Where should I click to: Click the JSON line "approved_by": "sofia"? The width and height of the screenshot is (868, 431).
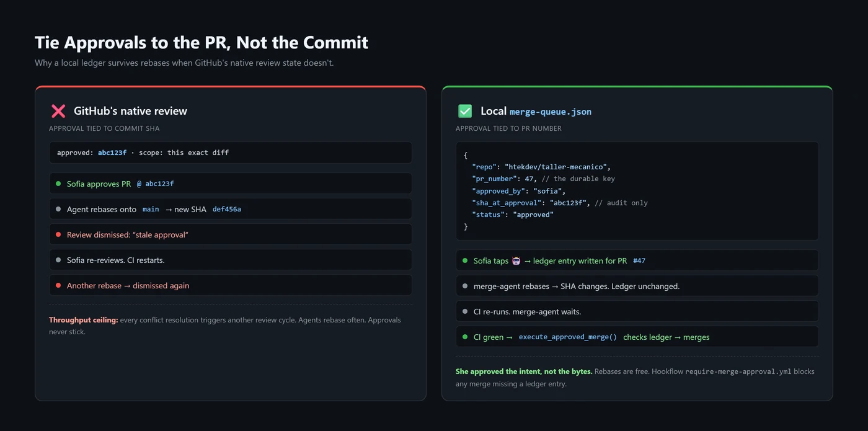click(519, 191)
